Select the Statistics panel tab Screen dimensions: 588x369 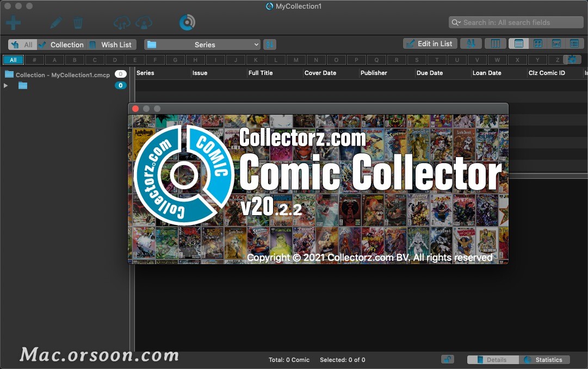(x=544, y=360)
